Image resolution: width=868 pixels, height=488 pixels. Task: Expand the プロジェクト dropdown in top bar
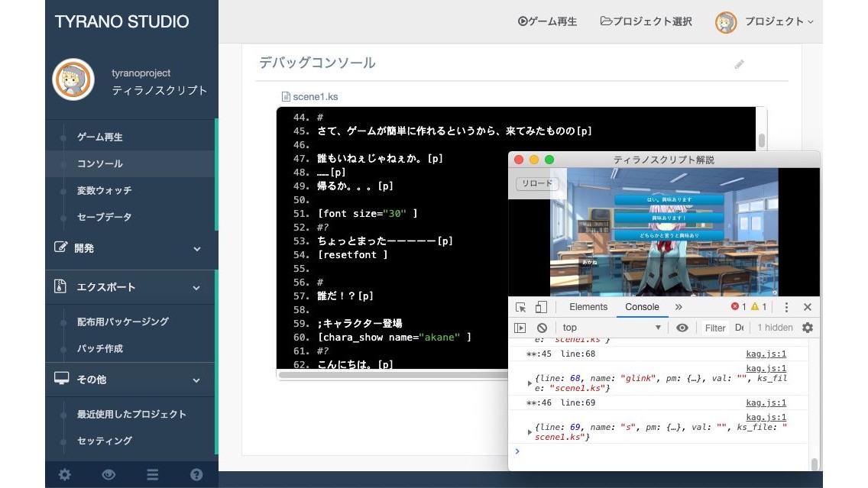tap(779, 21)
